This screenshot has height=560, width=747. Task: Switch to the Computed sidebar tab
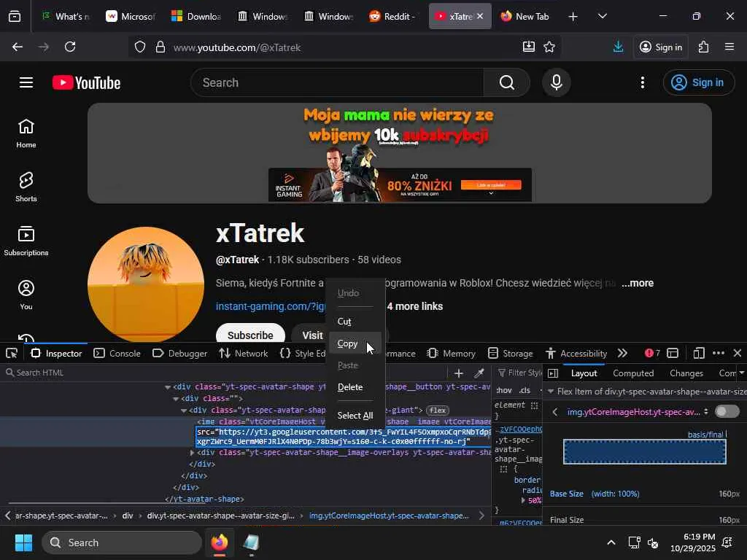click(x=633, y=373)
